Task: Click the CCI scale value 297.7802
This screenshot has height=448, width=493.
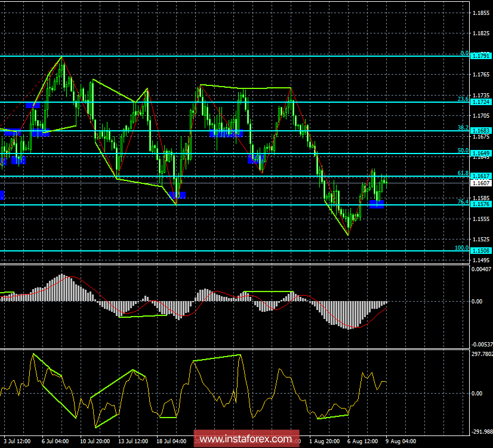Action: click(x=482, y=354)
